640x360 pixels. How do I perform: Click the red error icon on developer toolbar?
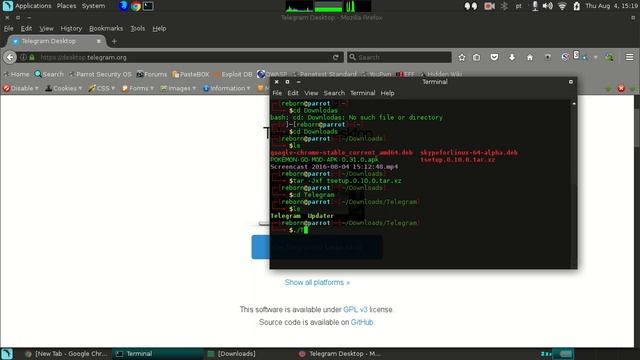[x=621, y=88]
